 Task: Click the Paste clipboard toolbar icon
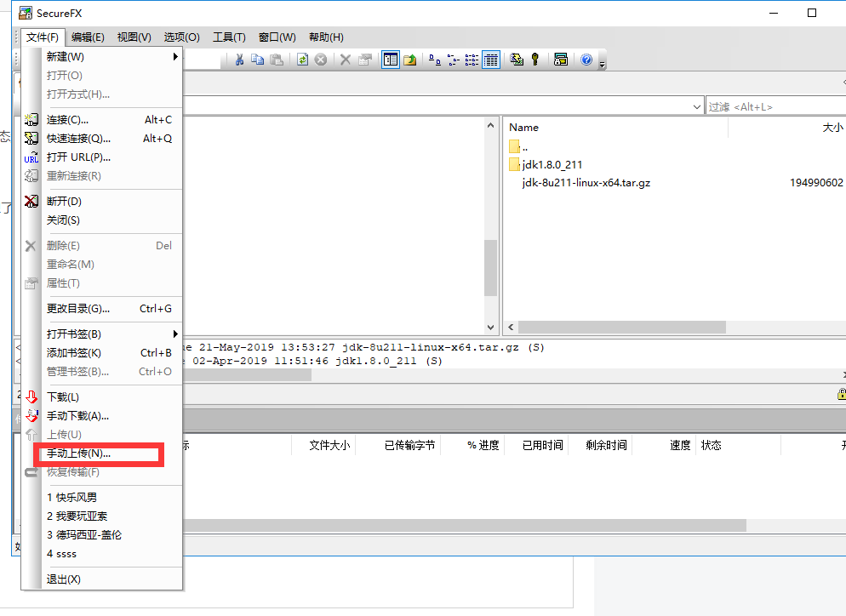277,60
